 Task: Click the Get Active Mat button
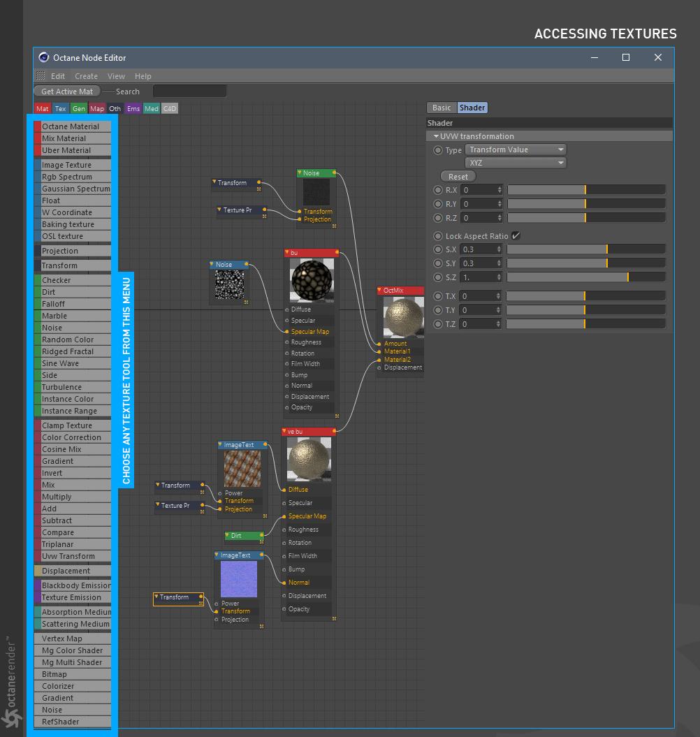[x=67, y=92]
